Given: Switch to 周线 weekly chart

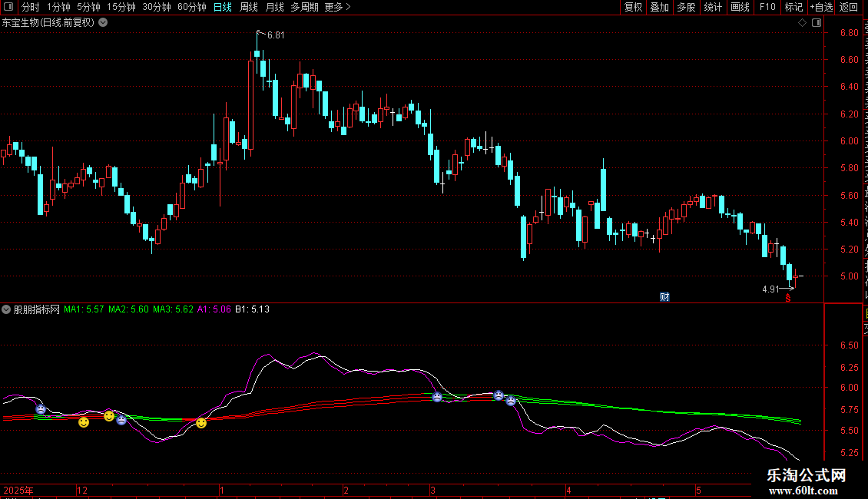Looking at the screenshot, I should click(x=249, y=7).
